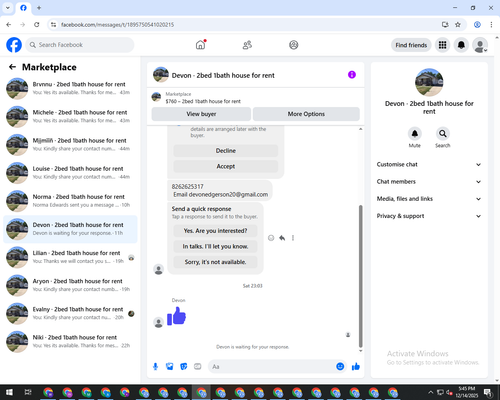This screenshot has height=400, width=500.
Task: Open the notifications bell in header
Action: click(x=461, y=45)
